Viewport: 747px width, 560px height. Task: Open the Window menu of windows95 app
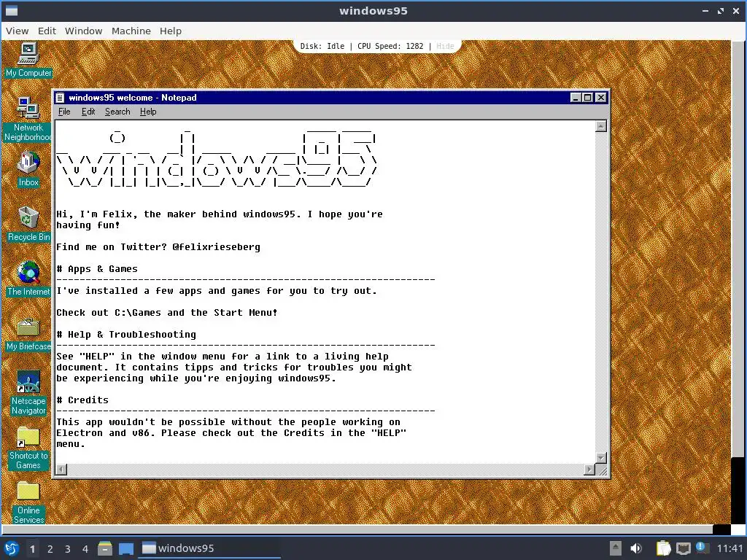click(x=83, y=31)
